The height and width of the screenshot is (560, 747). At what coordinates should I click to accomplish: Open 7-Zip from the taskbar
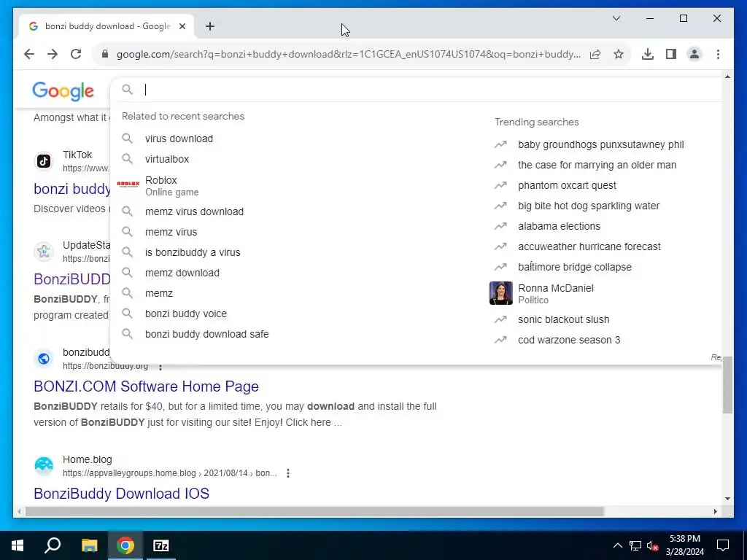click(161, 545)
